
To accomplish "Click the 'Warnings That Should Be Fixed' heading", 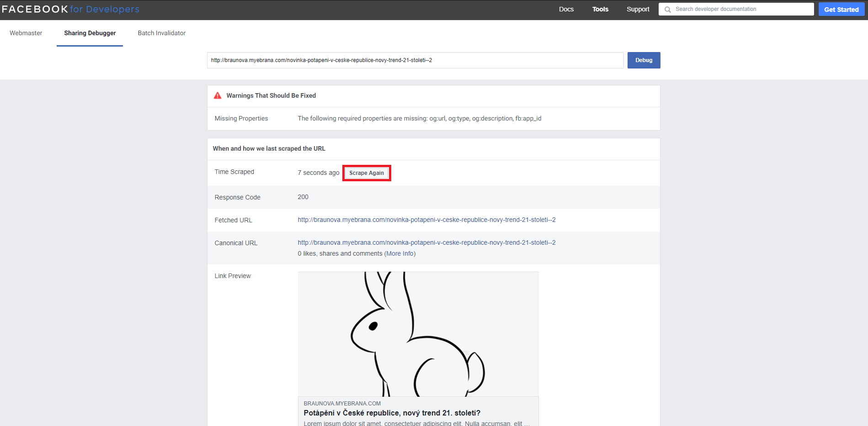I will (x=271, y=95).
